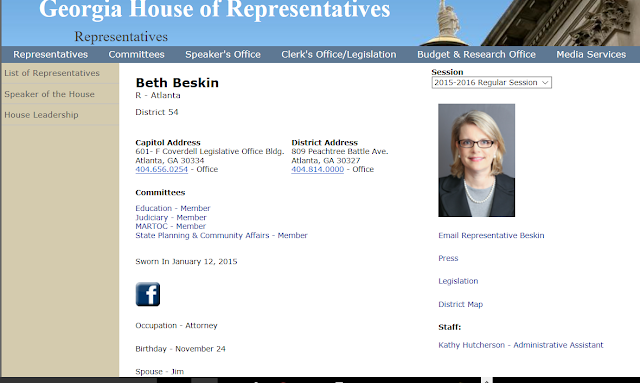Open MARTOC committee link
This screenshot has width=640, height=383.
pyautogui.click(x=171, y=226)
